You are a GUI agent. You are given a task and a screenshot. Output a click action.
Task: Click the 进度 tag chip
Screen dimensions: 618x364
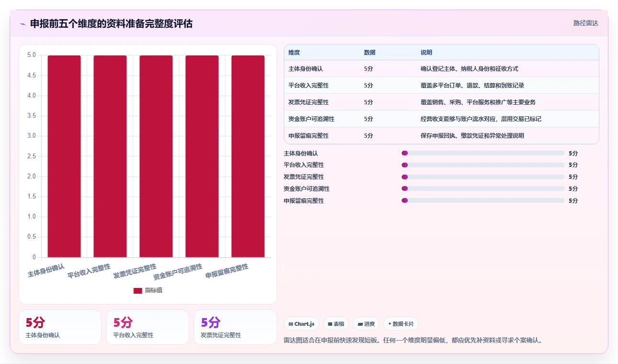point(366,324)
